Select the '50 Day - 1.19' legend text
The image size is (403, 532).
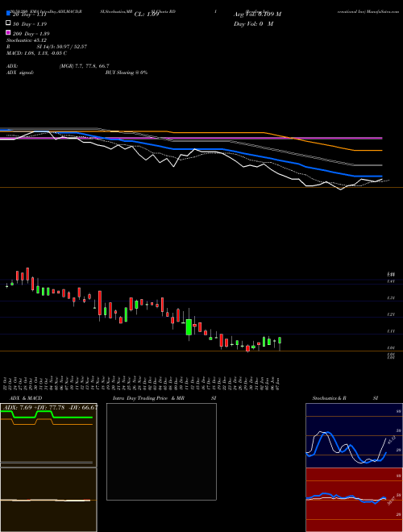pos(30,23)
